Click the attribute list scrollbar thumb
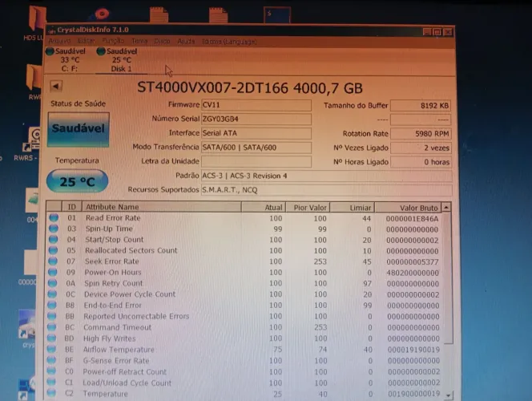 pyautogui.click(x=448, y=278)
